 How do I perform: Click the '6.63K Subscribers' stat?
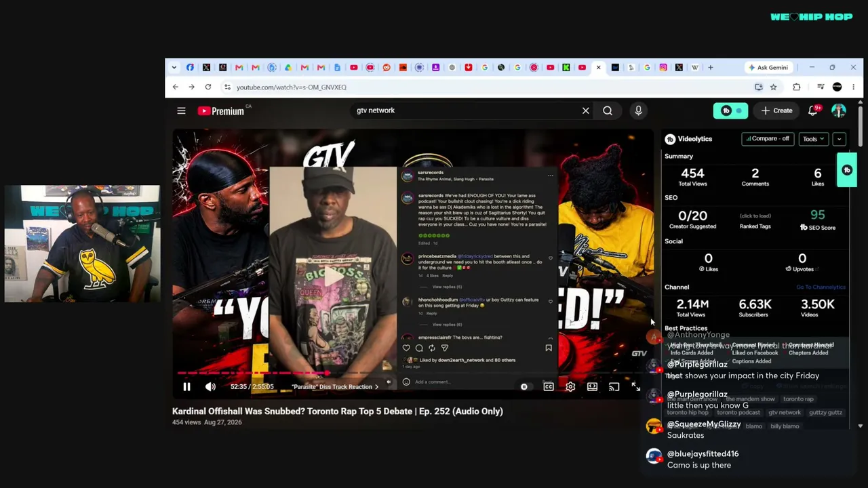click(x=755, y=307)
